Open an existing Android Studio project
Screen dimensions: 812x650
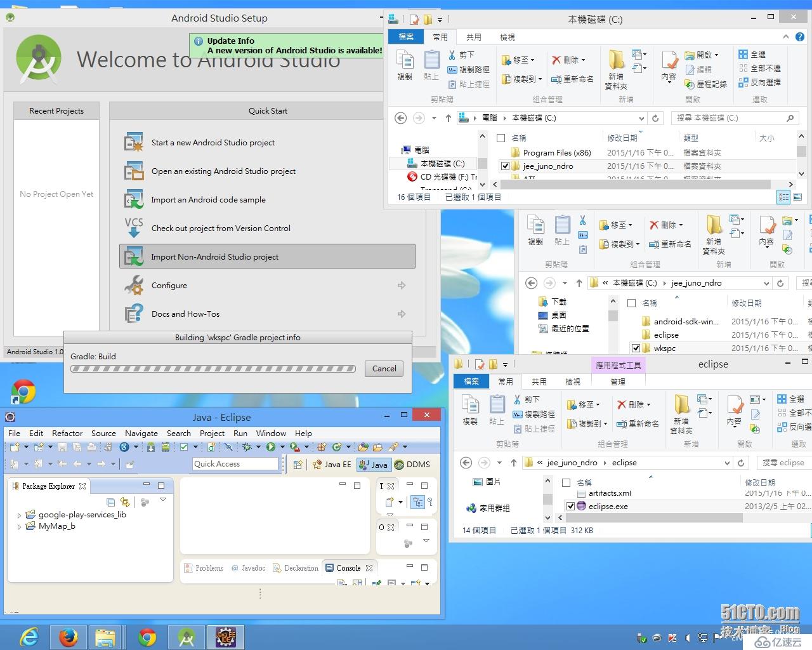267,171
